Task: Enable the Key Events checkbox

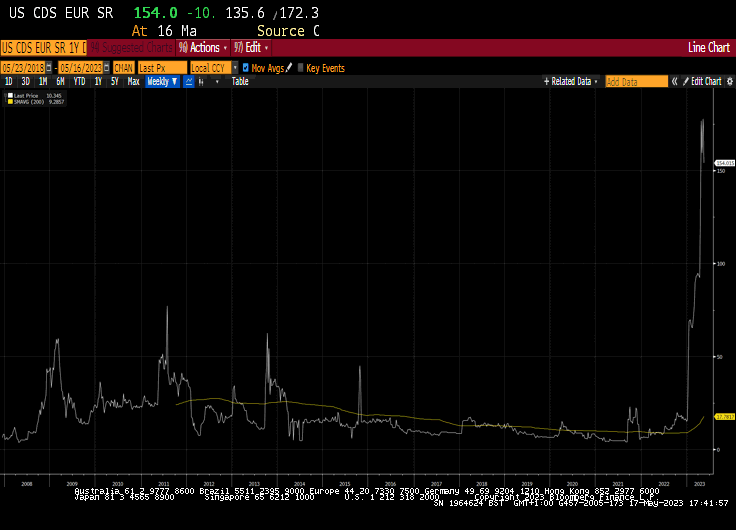Action: (300, 68)
